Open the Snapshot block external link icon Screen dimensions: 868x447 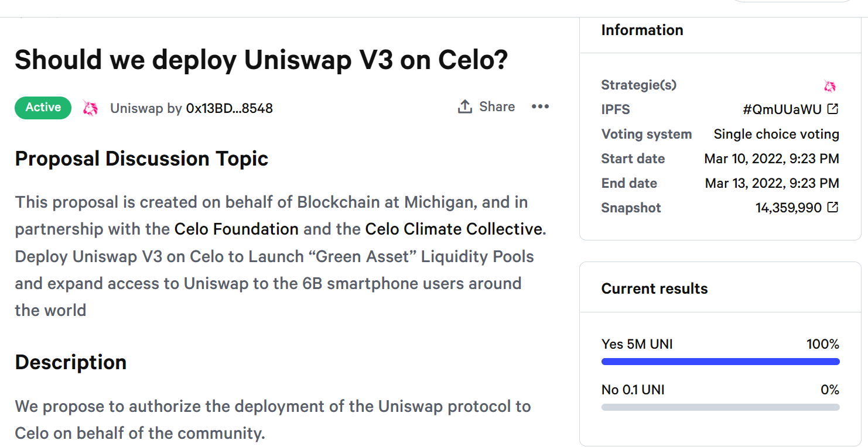tap(832, 207)
